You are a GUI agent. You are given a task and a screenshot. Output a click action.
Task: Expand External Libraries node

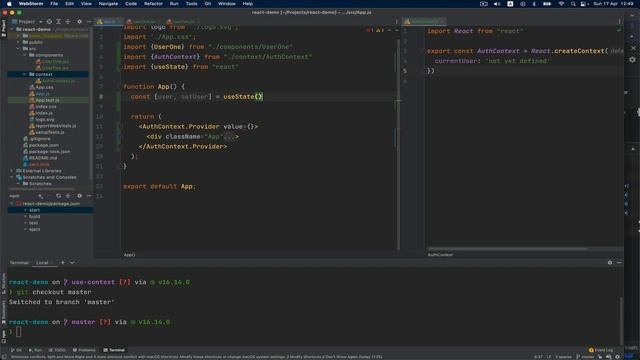[12, 171]
